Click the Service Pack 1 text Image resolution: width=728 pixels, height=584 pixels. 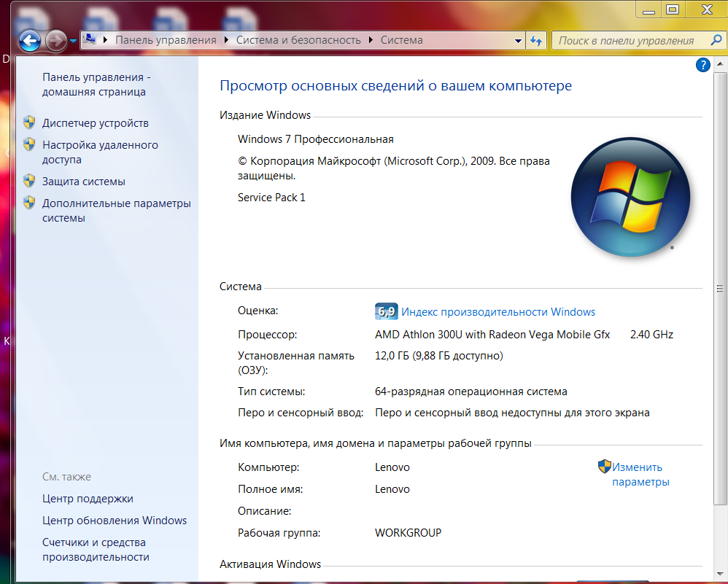coord(271,198)
